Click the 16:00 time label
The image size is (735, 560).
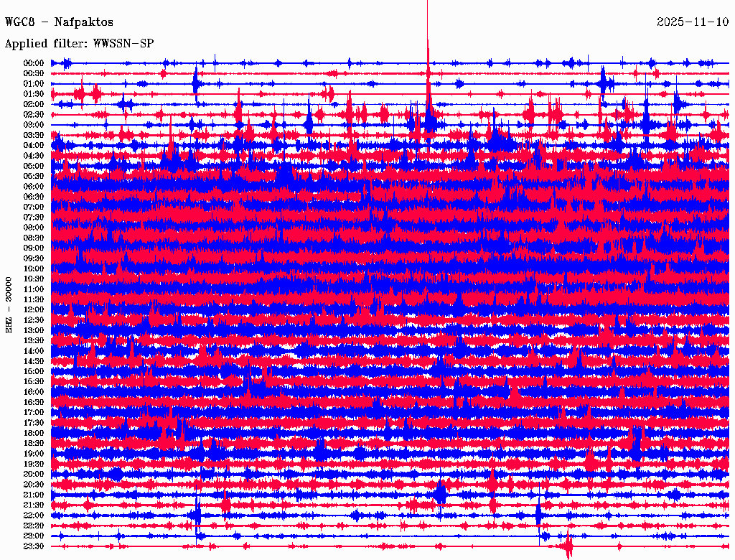tap(34, 392)
